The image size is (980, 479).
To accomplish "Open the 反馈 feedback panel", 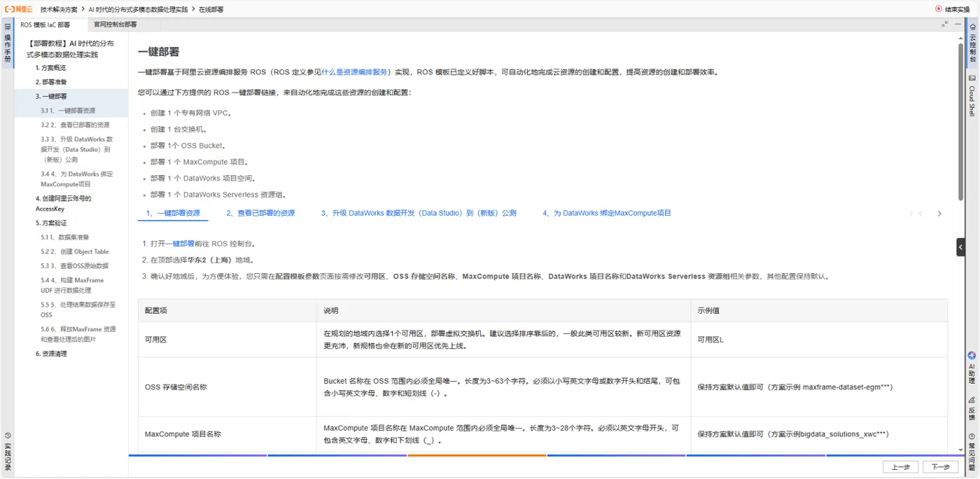I will (972, 408).
